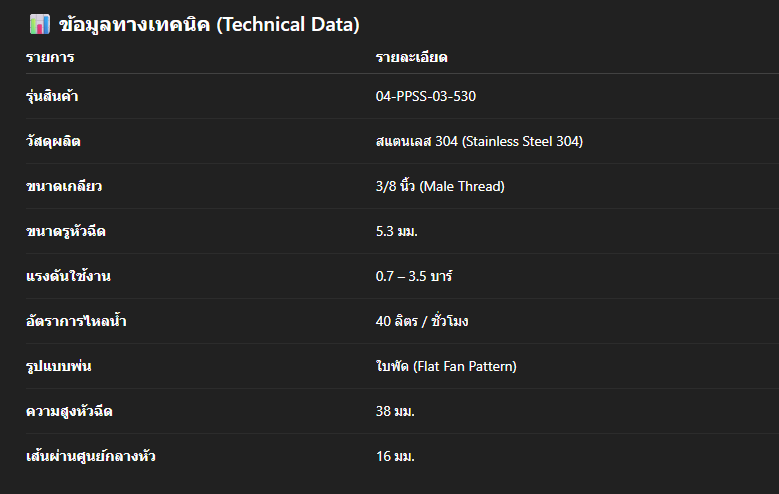Click the รูปแบบพ่น row label

pos(59,367)
